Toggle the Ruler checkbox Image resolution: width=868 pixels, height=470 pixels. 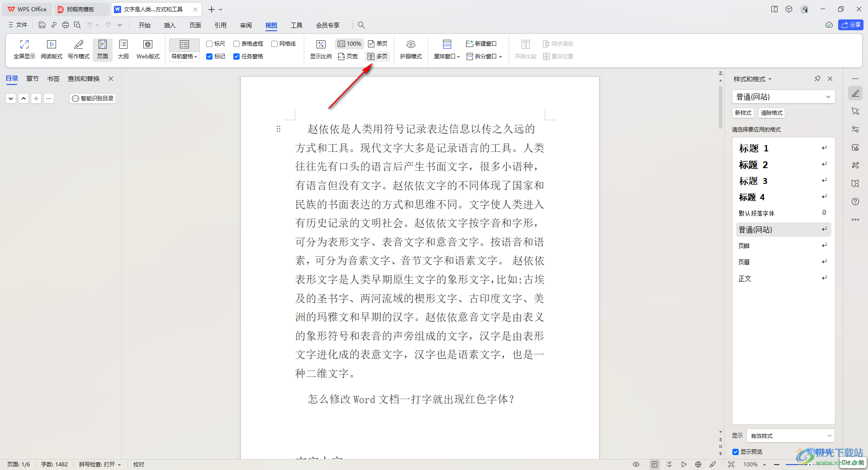[x=209, y=44]
